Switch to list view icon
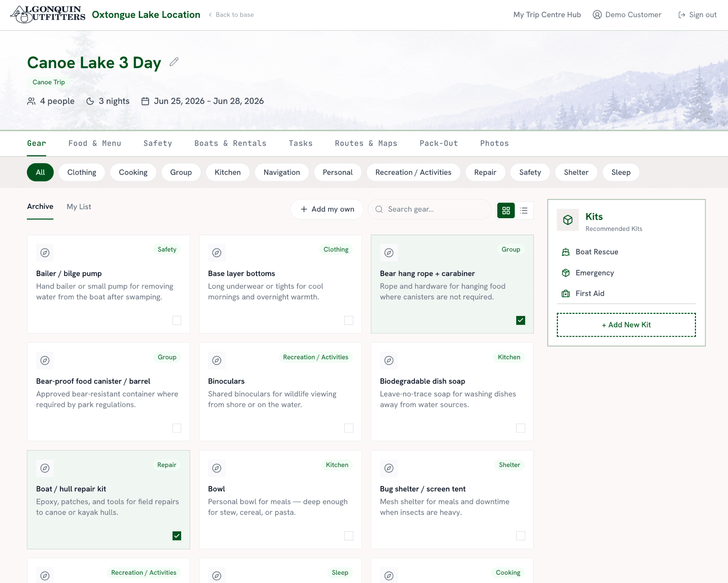Image resolution: width=728 pixels, height=583 pixels. (x=524, y=210)
